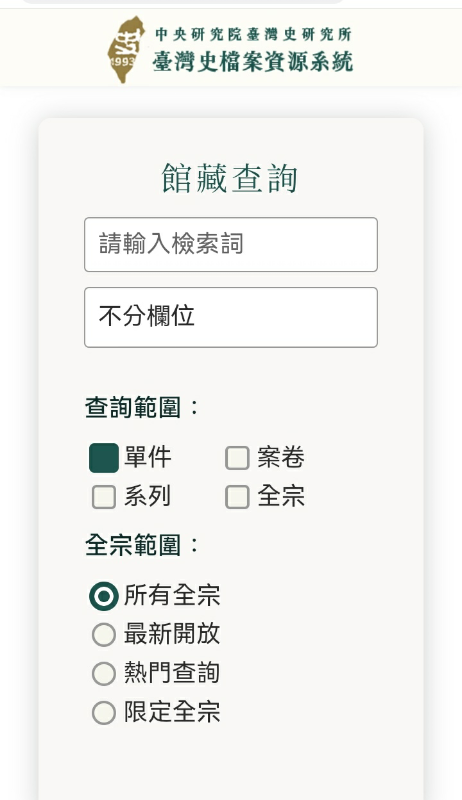The height and width of the screenshot is (800, 462).
Task: Choose the 最新開放 radio option
Action: click(x=104, y=635)
